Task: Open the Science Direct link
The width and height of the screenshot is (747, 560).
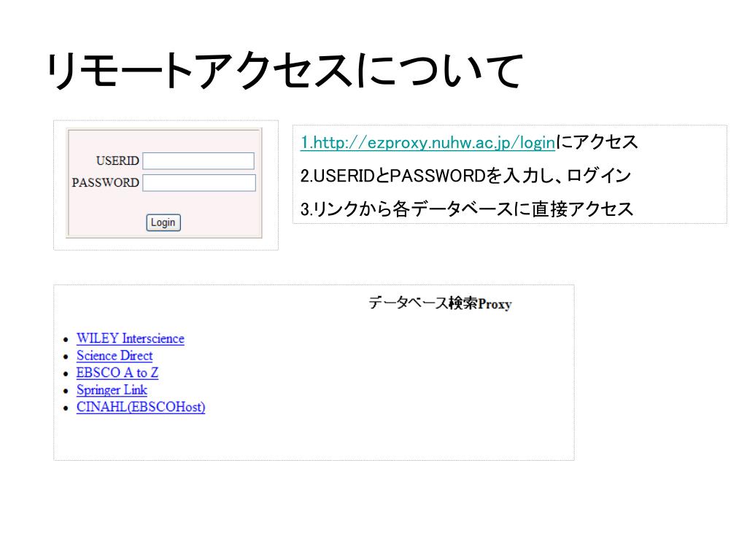Action: coord(115,356)
